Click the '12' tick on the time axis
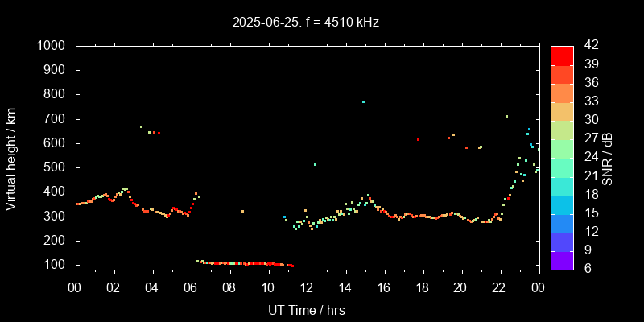 pos(307,287)
